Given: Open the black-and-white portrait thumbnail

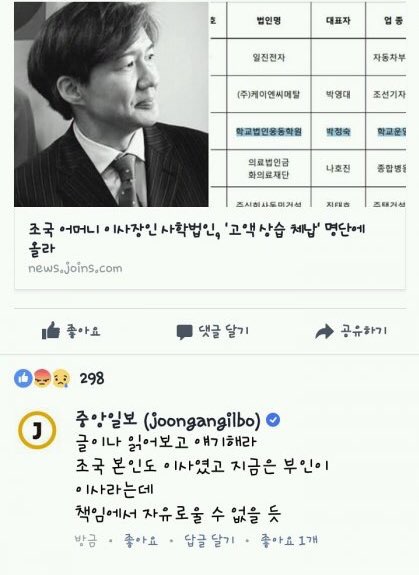Looking at the screenshot, I should 111,105.
